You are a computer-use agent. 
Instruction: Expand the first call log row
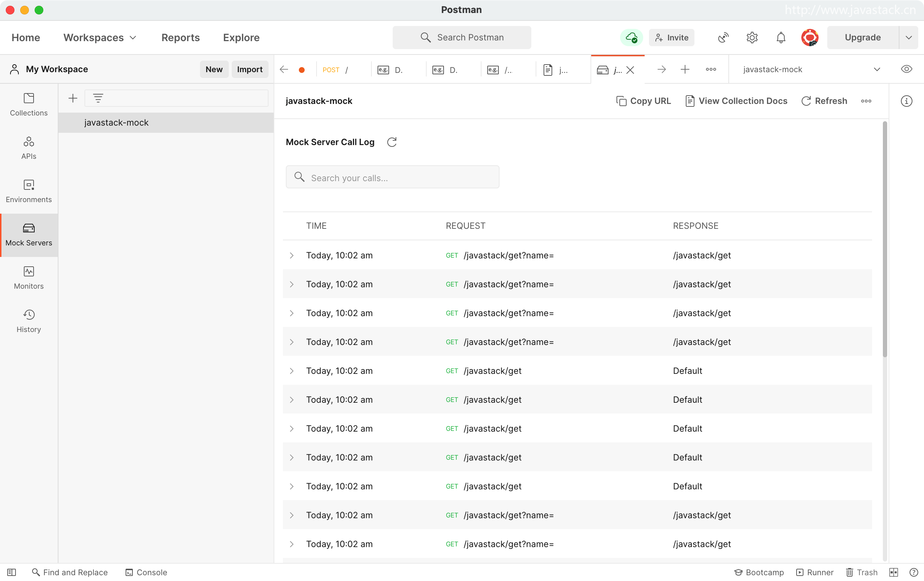pyautogui.click(x=292, y=255)
